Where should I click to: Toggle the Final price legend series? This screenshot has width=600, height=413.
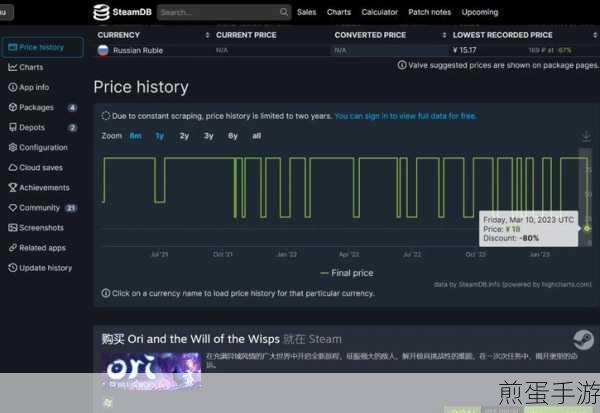pyautogui.click(x=347, y=273)
